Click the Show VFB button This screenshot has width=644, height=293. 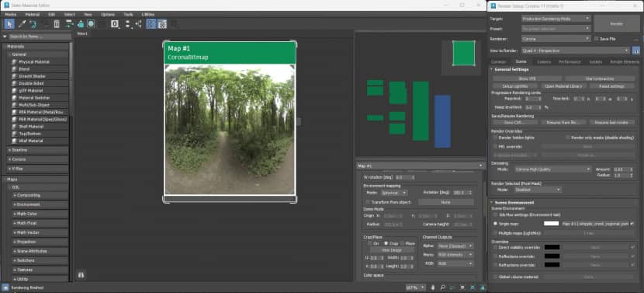coord(527,78)
